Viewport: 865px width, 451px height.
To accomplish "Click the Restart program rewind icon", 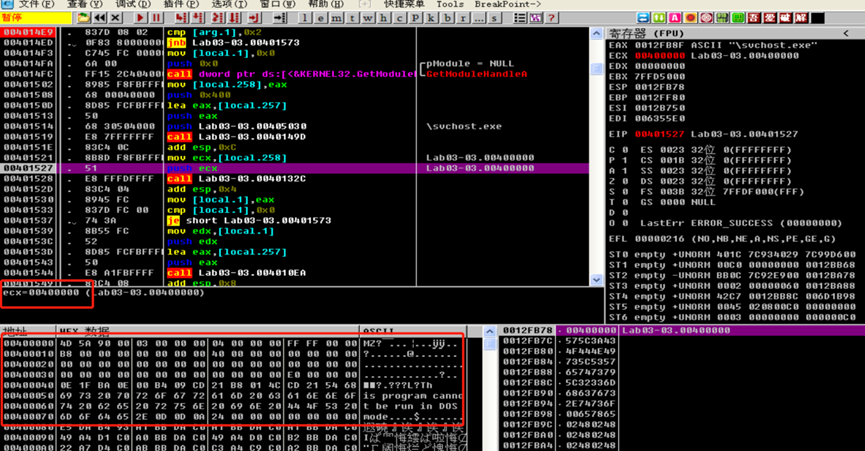I will click(x=100, y=18).
